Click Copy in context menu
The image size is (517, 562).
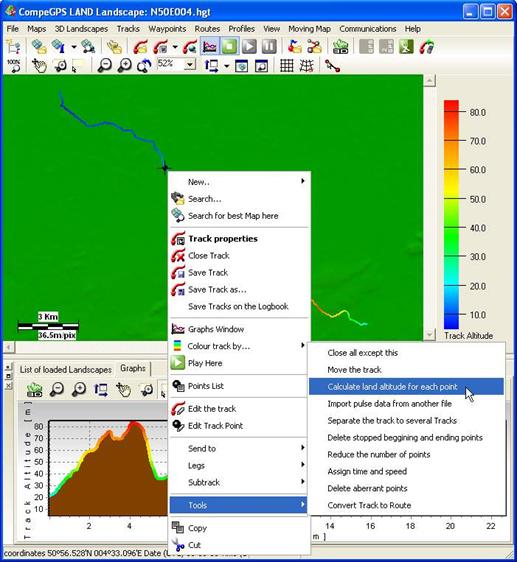[239, 528]
